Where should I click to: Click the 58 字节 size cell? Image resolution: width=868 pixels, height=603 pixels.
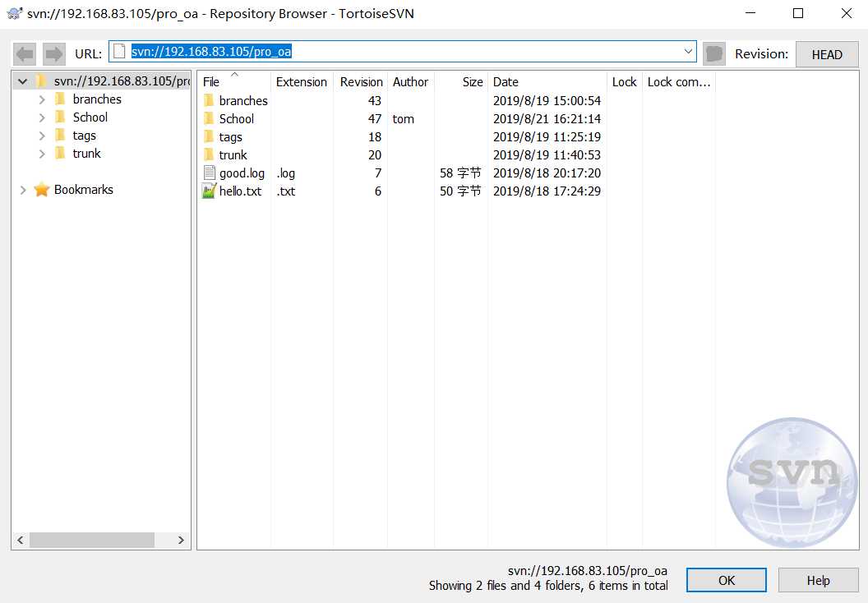[x=460, y=173]
